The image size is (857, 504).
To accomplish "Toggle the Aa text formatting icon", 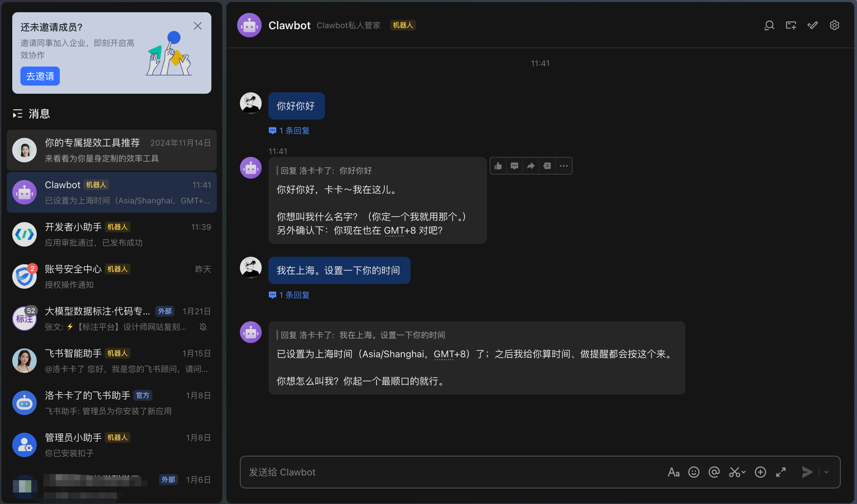I will click(674, 472).
